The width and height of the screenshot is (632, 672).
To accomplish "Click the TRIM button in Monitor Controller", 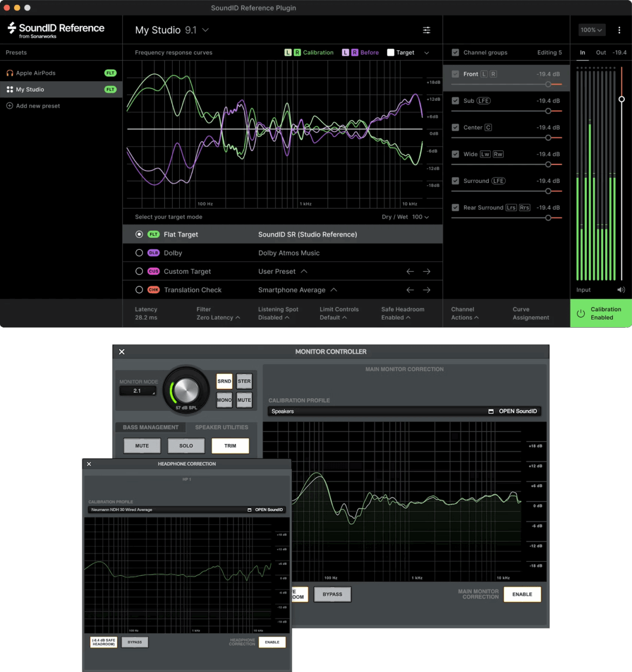I will [230, 446].
